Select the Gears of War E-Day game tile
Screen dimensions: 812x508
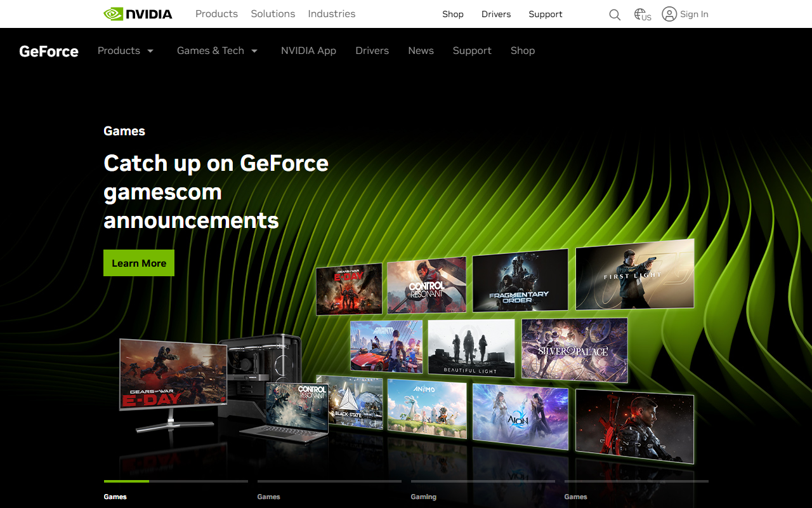tap(350, 289)
